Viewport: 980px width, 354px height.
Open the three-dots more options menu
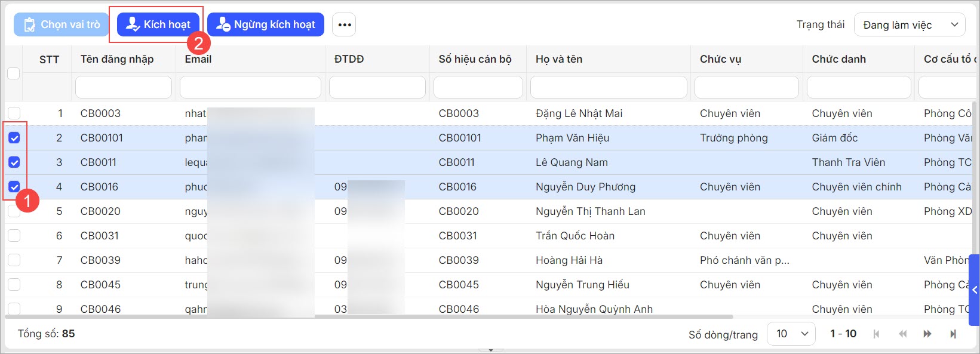tap(344, 24)
